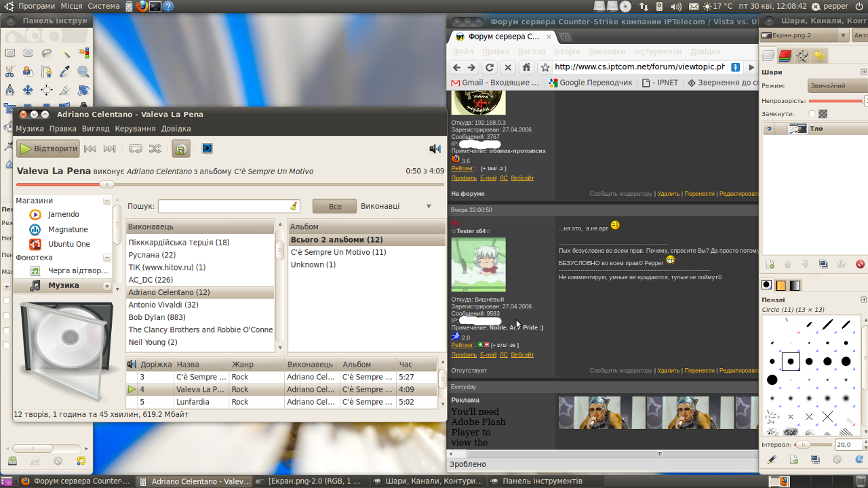Toggle lock alpha channel checkerboard checkbox
The height and width of the screenshot is (488, 868).
click(x=823, y=114)
